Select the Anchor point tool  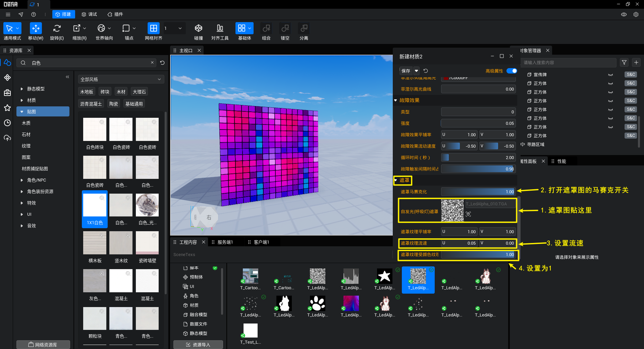(x=126, y=28)
